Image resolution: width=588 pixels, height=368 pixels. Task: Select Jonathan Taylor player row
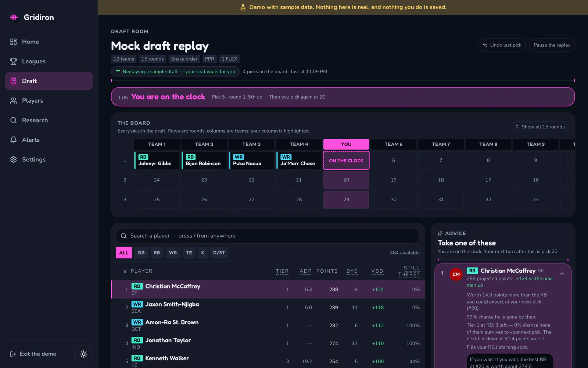(x=268, y=344)
